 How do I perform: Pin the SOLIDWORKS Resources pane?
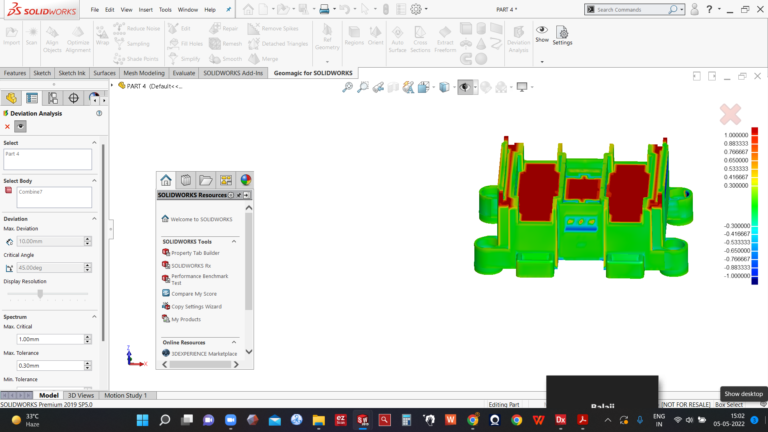239,195
